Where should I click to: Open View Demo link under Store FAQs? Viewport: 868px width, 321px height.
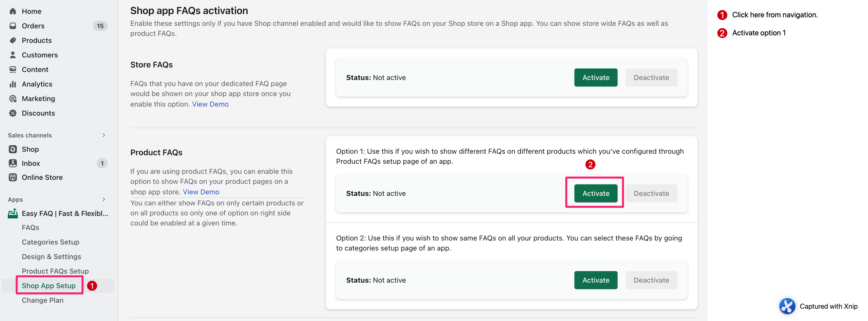pyautogui.click(x=210, y=104)
